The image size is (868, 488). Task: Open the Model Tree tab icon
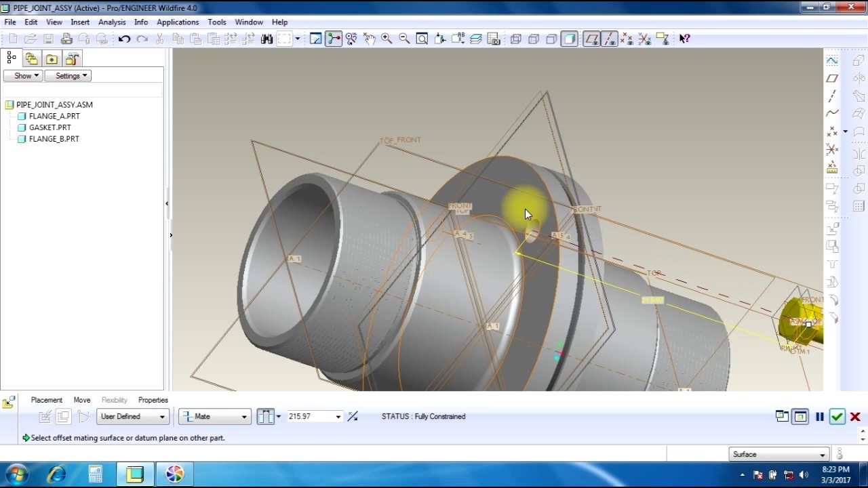click(12, 58)
